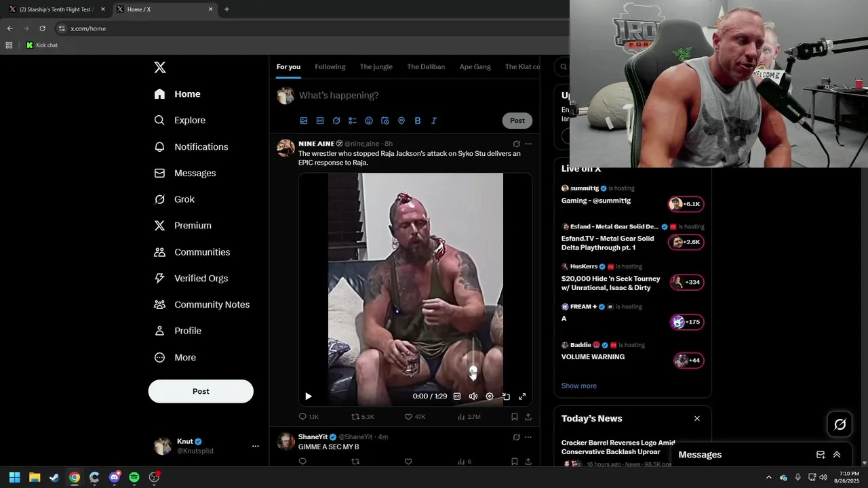The height and width of the screenshot is (488, 868).
Task: Reply to the NINE AINE post
Action: pyautogui.click(x=309, y=417)
